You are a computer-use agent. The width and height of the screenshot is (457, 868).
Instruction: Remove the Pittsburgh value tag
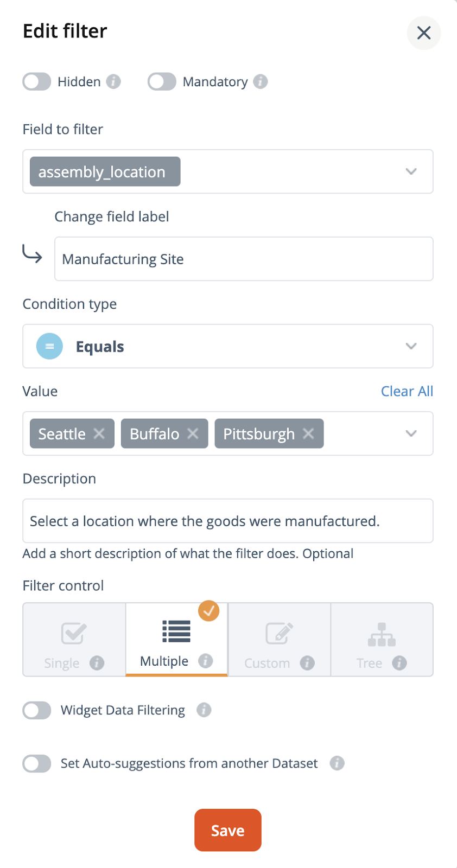tap(308, 433)
